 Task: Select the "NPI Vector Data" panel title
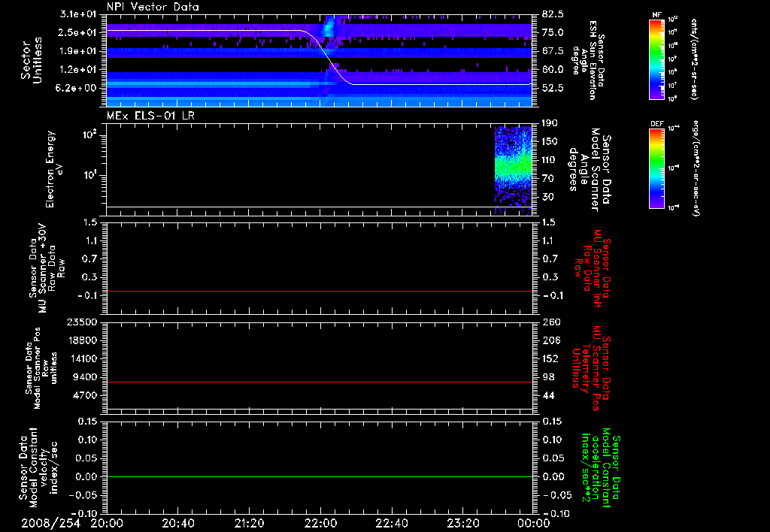153,7
